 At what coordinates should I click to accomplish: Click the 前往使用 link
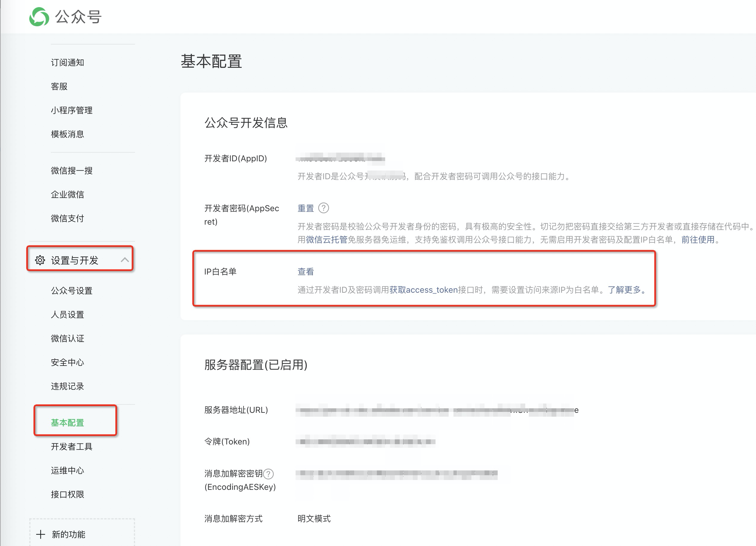click(x=698, y=240)
